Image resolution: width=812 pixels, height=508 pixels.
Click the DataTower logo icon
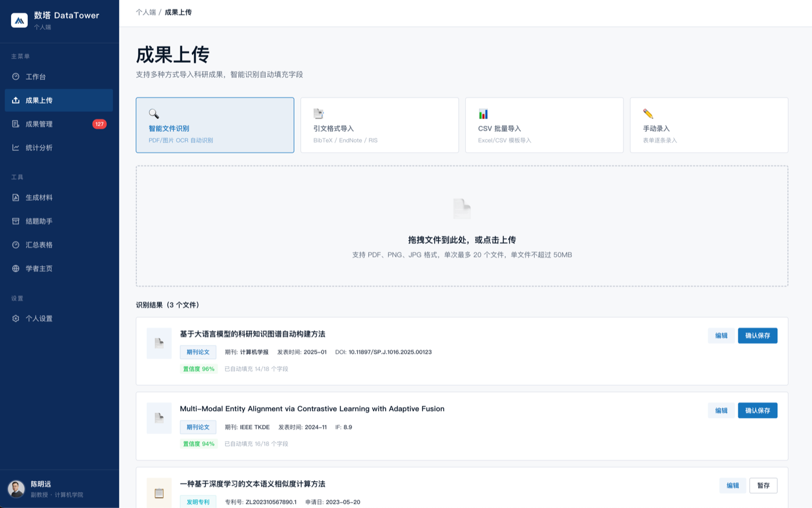[x=19, y=20]
